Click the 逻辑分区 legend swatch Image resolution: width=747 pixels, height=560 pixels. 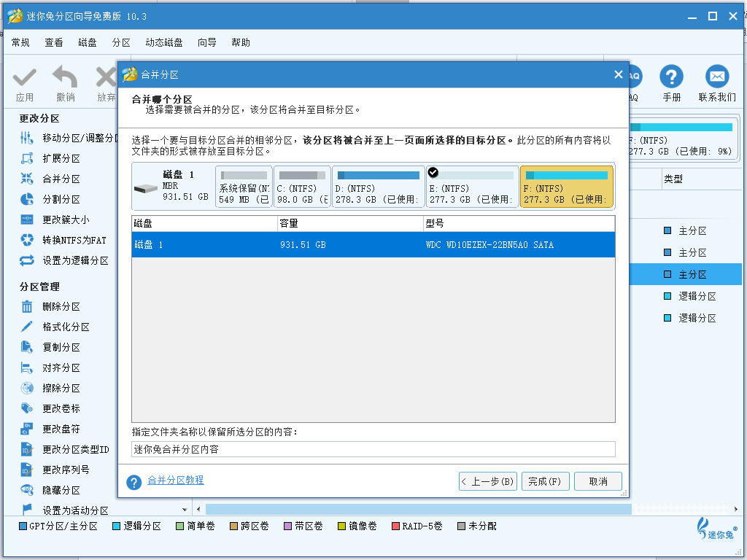click(x=116, y=526)
